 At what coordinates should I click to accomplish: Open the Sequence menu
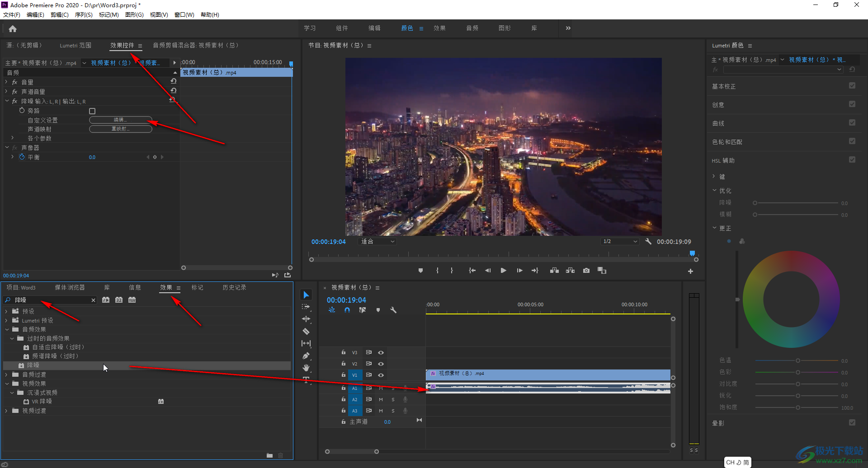click(x=84, y=14)
